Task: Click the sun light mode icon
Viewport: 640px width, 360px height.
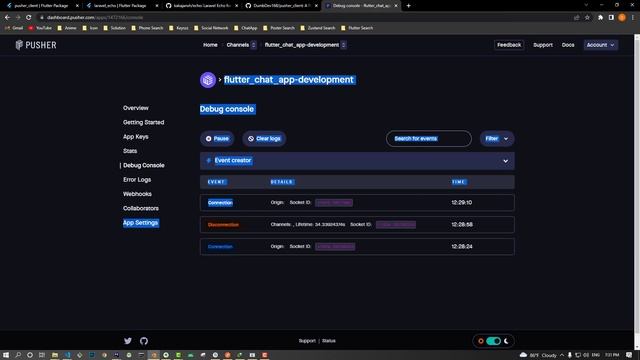Action: point(481,341)
